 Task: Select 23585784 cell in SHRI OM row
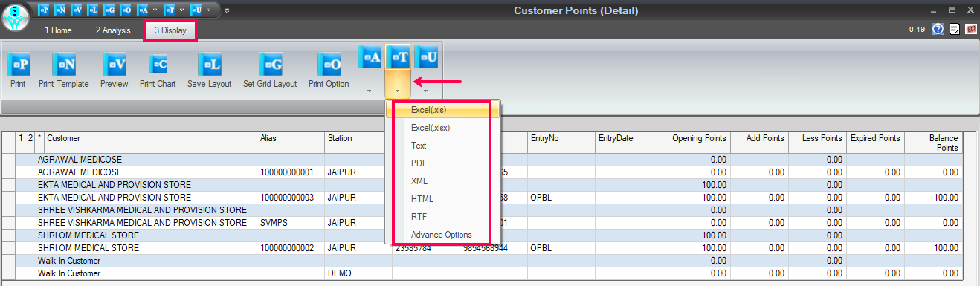[x=426, y=248]
